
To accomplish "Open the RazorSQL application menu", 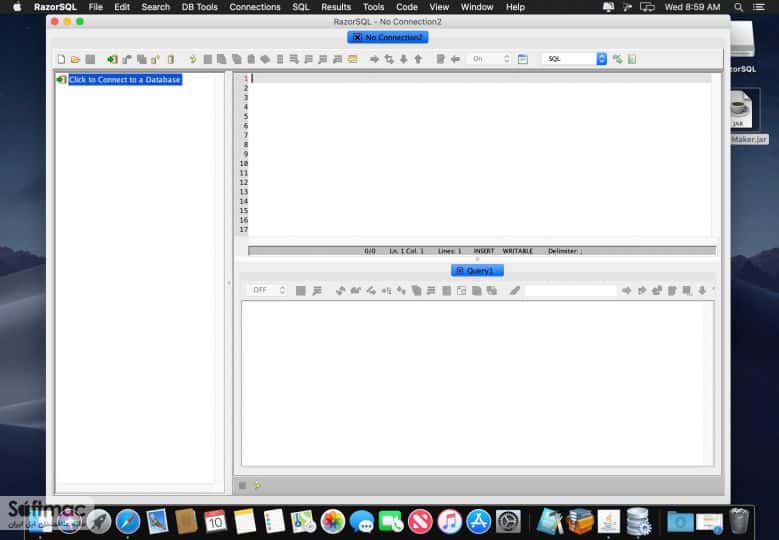I will click(55, 7).
